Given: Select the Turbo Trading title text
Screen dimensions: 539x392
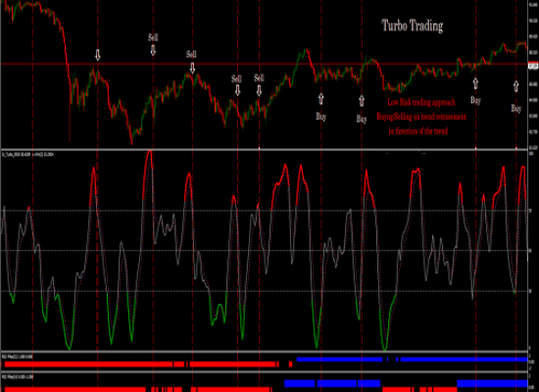Looking at the screenshot, I should (x=413, y=25).
